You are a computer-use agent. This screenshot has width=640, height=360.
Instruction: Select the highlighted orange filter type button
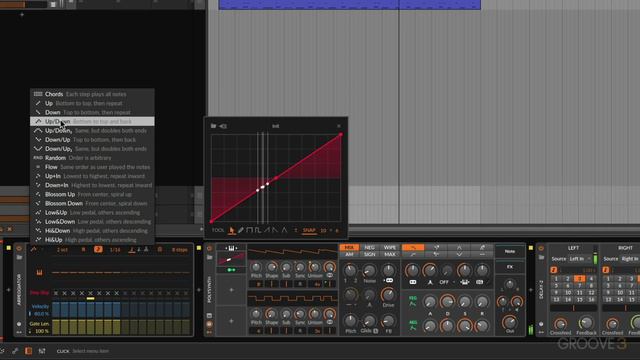click(413, 247)
